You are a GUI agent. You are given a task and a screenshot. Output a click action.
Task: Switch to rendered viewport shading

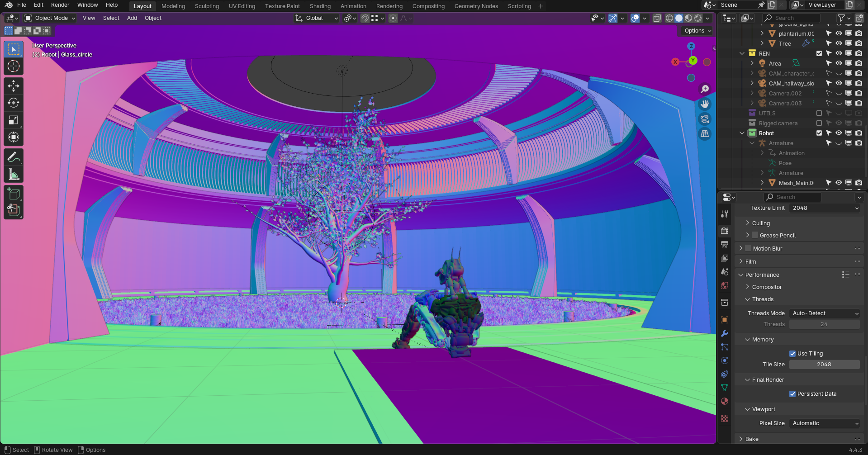698,18
